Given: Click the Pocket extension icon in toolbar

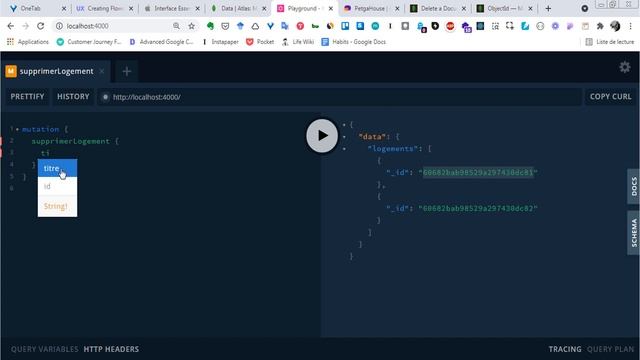Looking at the screenshot, I should 225,26.
